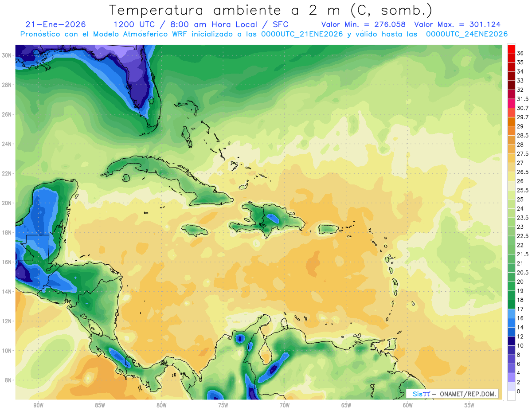This screenshot has height=411, width=532.
Task: Pick the lavender legend swatch between 2 and 4
Action: pos(511,377)
